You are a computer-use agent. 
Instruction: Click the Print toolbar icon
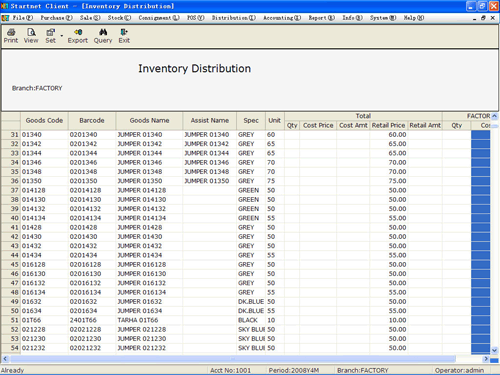click(x=11, y=36)
